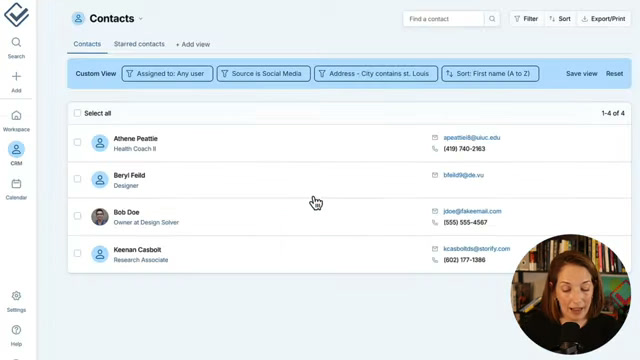640x360 pixels.
Task: Click the 1-4 of 4 count label
Action: coord(613,113)
